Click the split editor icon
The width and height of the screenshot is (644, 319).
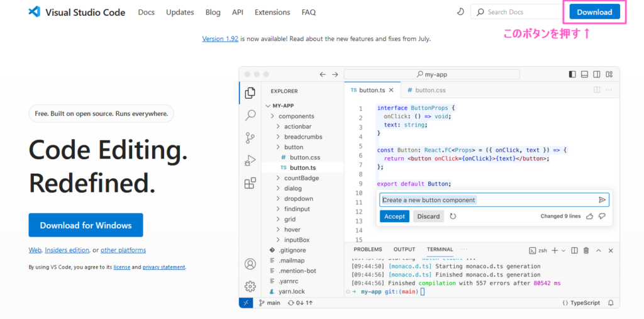[597, 90]
